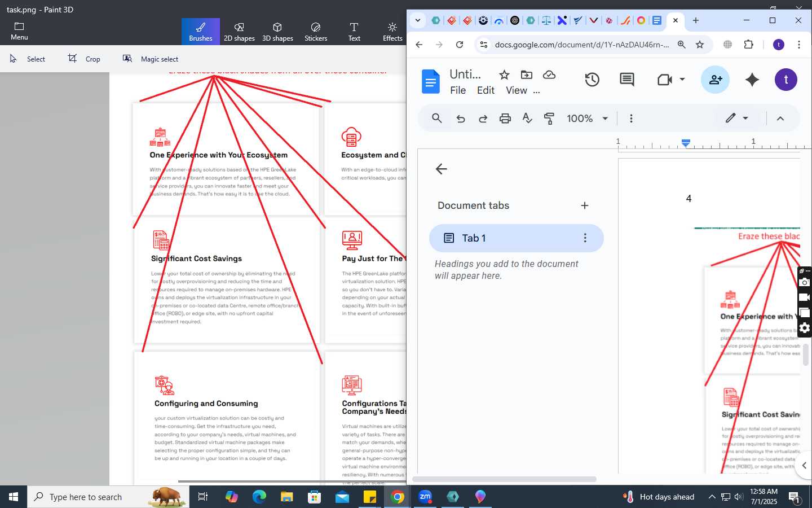Activate Magic select in Paint 3D

pyautogui.click(x=151, y=59)
